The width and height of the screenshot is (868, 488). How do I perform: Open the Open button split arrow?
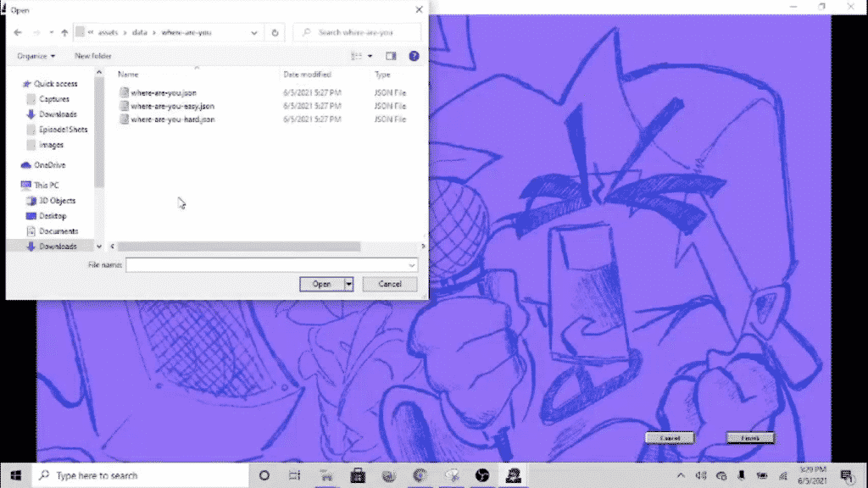point(348,284)
